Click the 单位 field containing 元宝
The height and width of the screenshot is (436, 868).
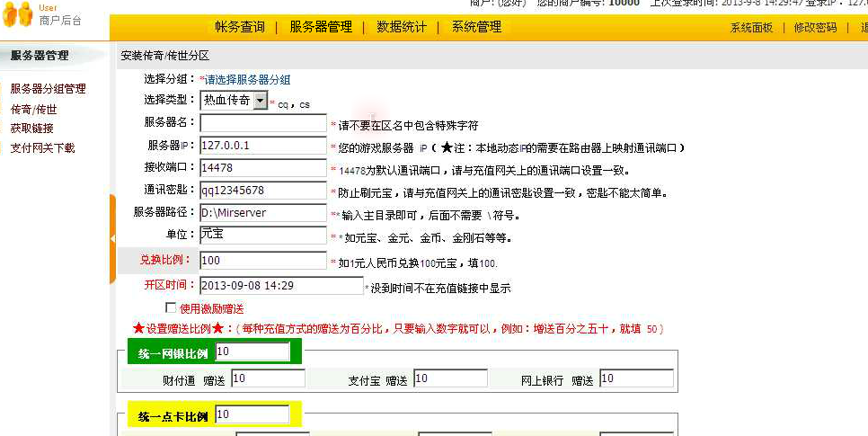263,235
